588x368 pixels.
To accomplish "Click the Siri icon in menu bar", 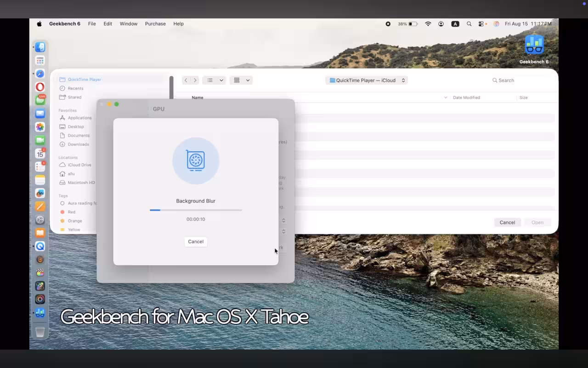I will 496,24.
